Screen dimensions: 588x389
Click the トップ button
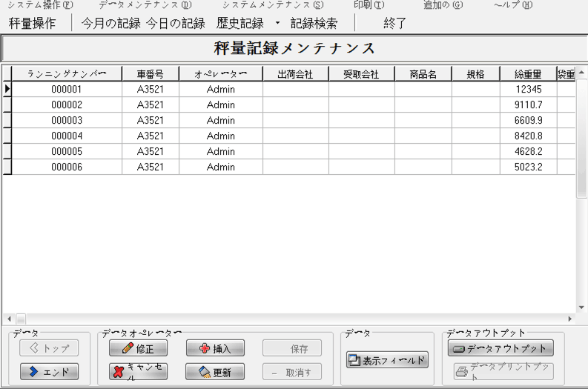[49, 348]
